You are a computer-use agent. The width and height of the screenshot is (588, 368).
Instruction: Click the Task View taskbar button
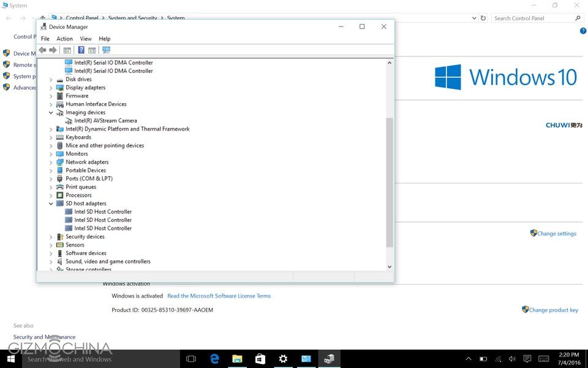(190, 359)
